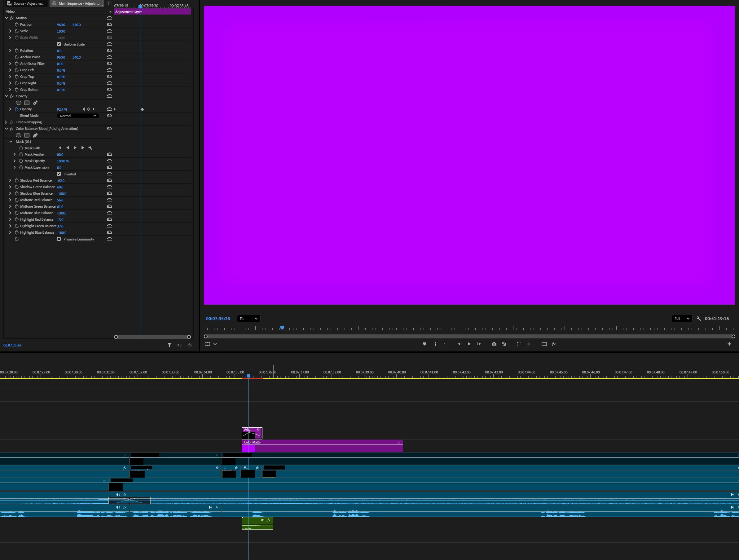This screenshot has height=560, width=739.
Task: Click the Add Marker icon in Program Monitor
Action: 424,344
